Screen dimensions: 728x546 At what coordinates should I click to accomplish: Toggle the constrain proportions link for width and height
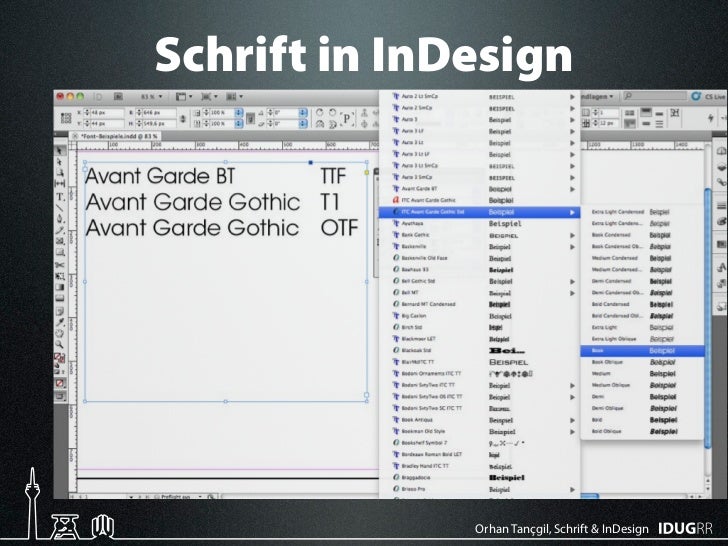coord(183,118)
